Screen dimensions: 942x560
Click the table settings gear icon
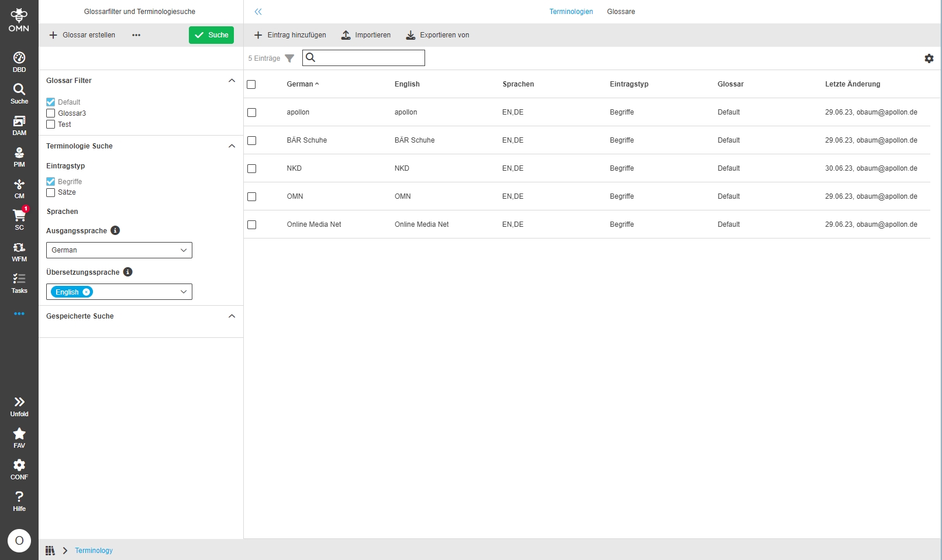coord(929,58)
